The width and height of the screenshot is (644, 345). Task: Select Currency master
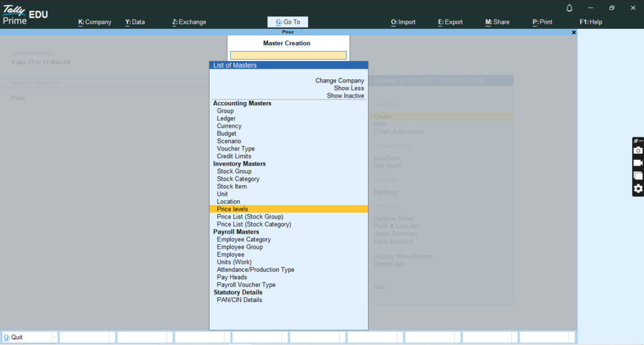(x=229, y=127)
